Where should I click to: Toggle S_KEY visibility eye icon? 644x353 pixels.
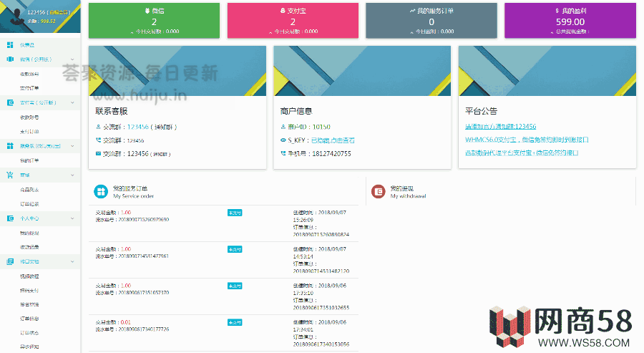point(283,140)
